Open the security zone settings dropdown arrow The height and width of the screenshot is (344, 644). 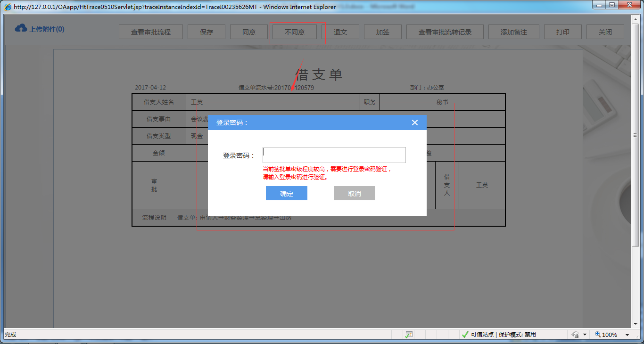585,334
